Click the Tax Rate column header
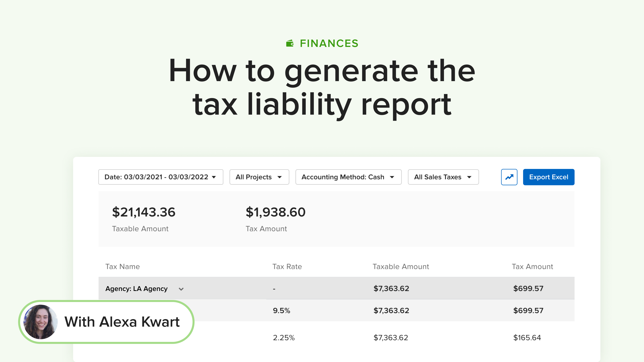This screenshot has height=362, width=644. [287, 267]
